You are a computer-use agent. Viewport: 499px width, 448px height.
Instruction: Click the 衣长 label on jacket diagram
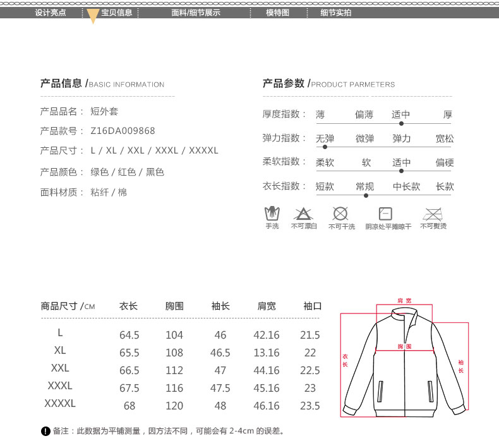coord(345,360)
